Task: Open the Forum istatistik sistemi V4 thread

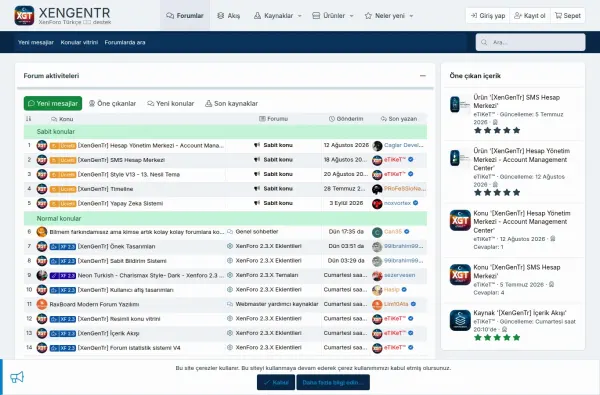Action: coord(129,348)
